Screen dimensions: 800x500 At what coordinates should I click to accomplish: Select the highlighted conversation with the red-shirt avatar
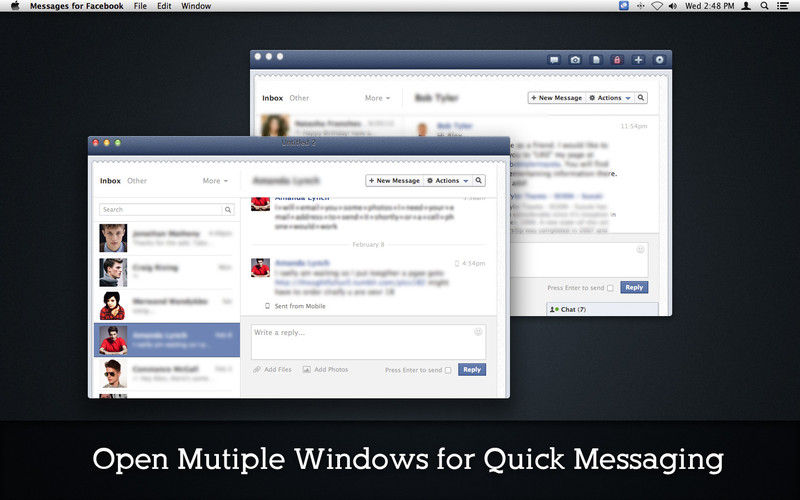click(x=167, y=340)
